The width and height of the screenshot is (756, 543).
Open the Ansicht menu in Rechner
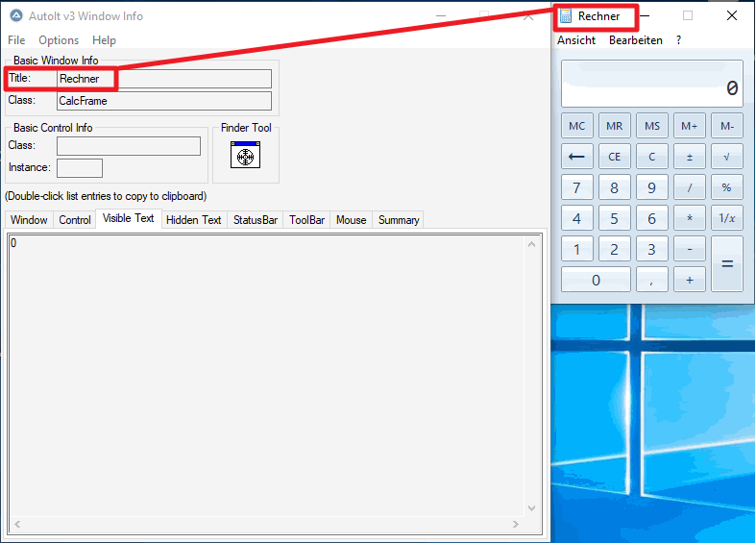pos(576,40)
